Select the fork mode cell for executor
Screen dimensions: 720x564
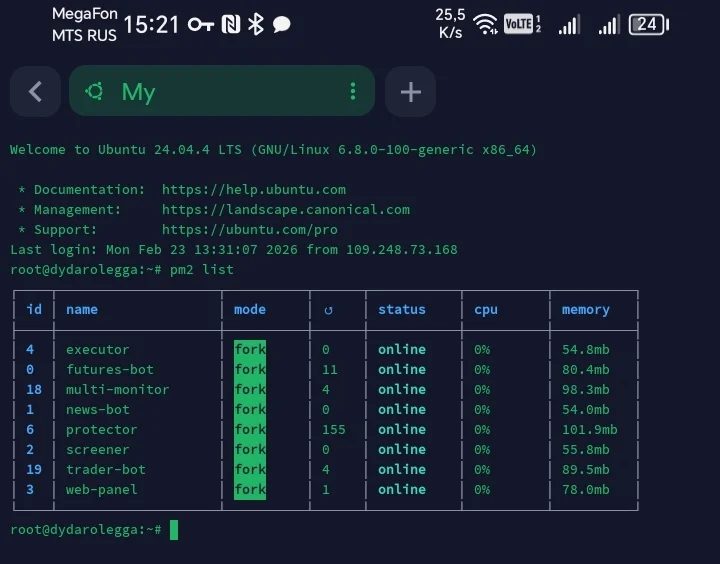(250, 350)
